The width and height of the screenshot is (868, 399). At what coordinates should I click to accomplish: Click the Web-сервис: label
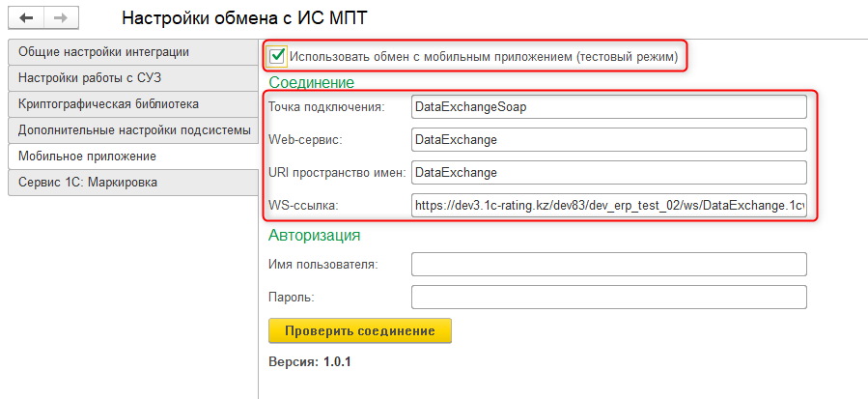(305, 140)
